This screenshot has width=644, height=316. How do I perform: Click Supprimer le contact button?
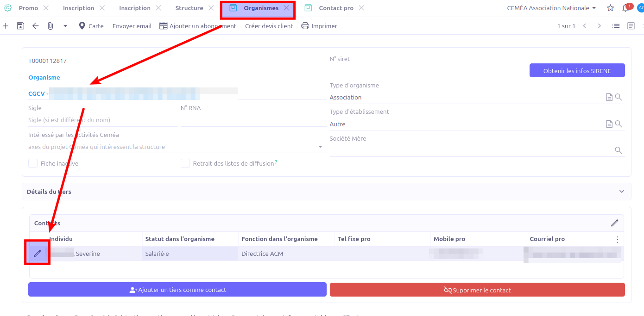click(x=477, y=290)
